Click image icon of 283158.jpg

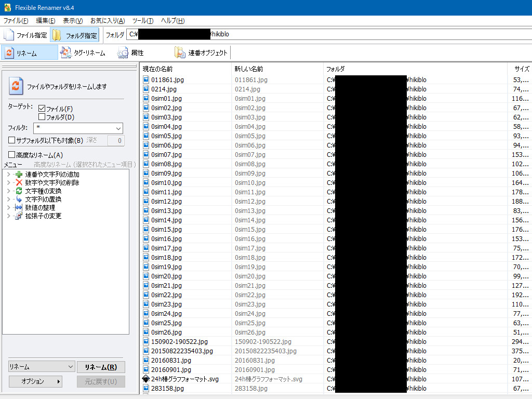coord(146,388)
